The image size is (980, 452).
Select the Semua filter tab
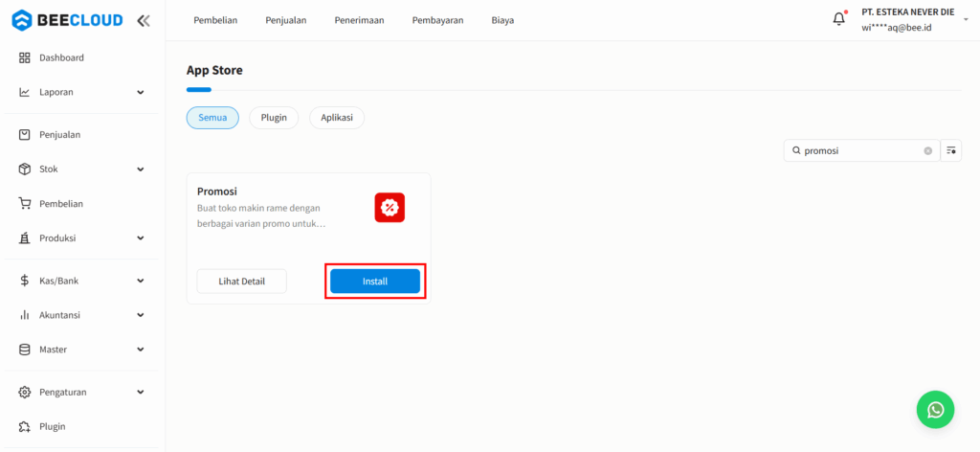pyautogui.click(x=212, y=118)
